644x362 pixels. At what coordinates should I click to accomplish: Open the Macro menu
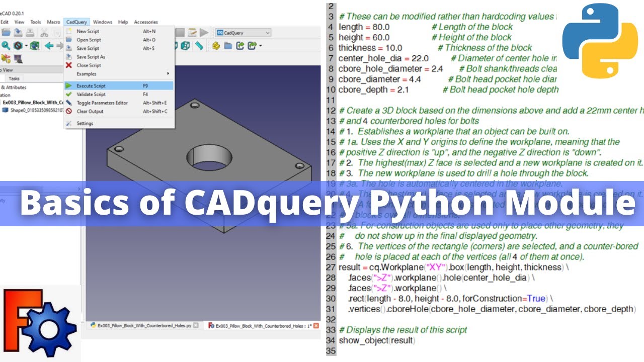(x=54, y=22)
